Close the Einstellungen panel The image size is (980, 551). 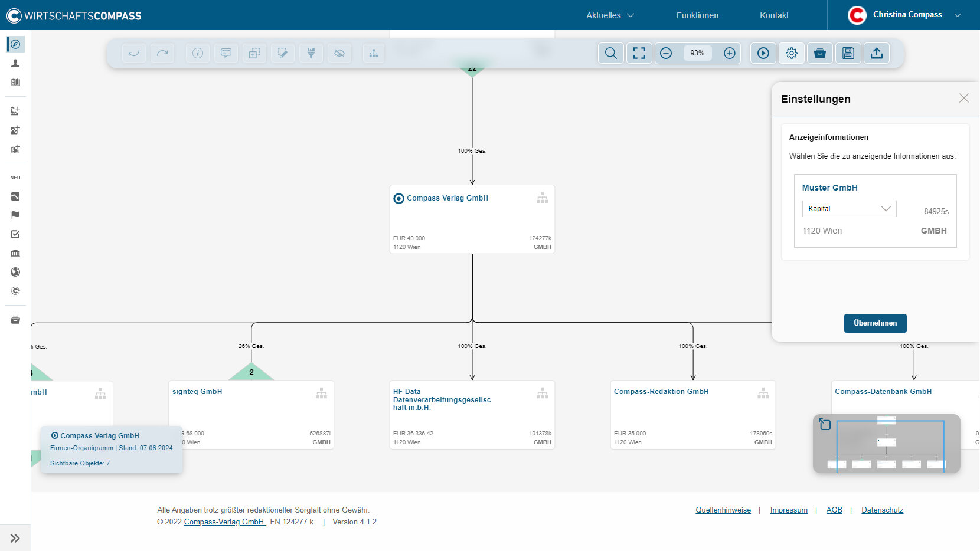[x=964, y=98]
